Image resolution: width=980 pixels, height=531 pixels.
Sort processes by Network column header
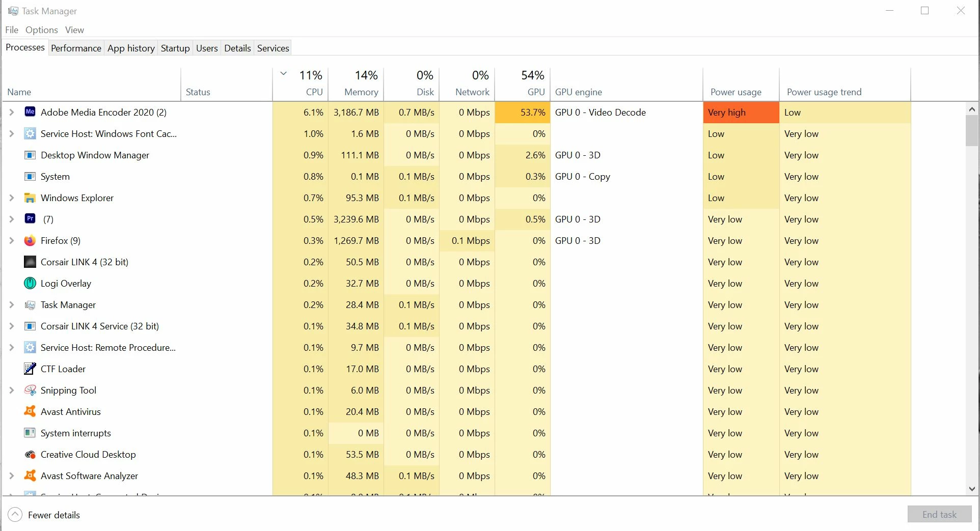click(x=467, y=84)
